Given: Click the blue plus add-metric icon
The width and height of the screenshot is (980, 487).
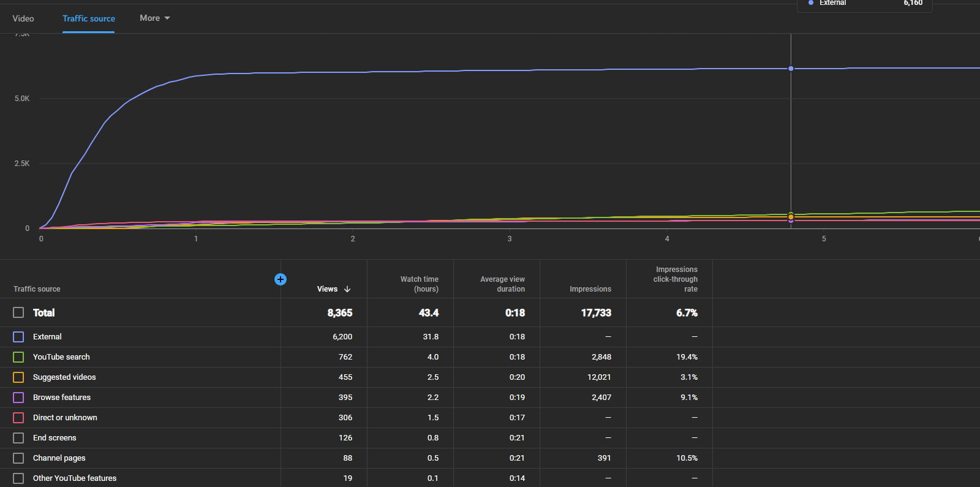Looking at the screenshot, I should tap(281, 279).
